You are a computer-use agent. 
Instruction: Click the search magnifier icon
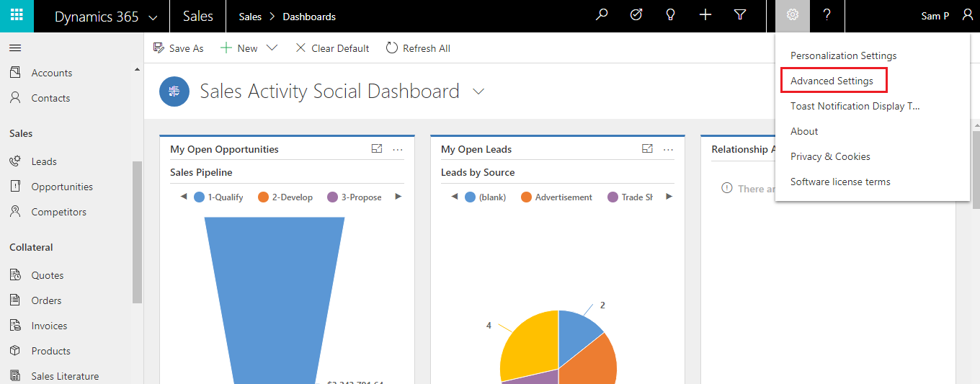[602, 15]
